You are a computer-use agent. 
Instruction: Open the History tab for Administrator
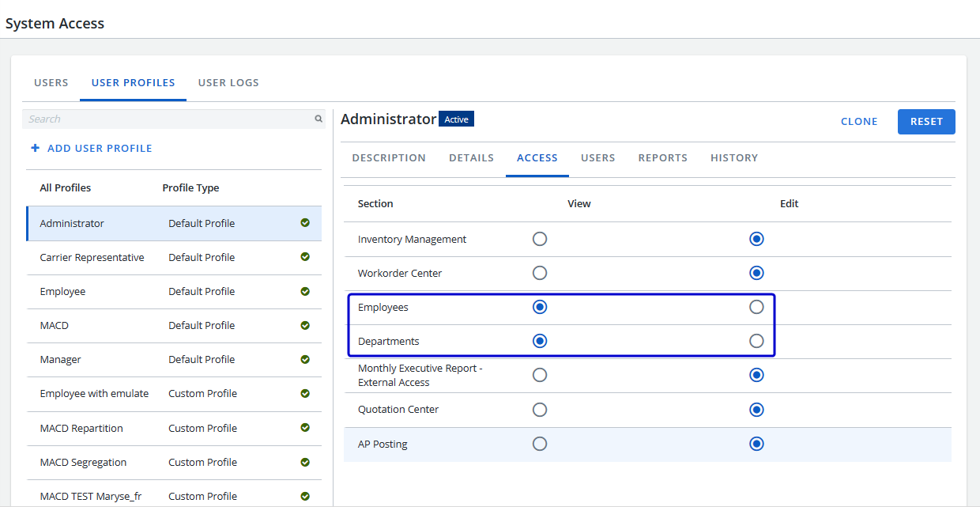pyautogui.click(x=734, y=157)
